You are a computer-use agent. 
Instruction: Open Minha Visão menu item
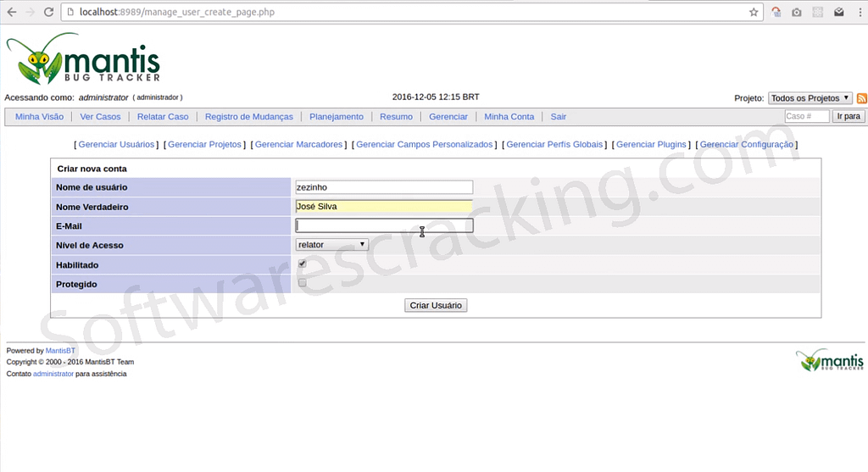[39, 117]
